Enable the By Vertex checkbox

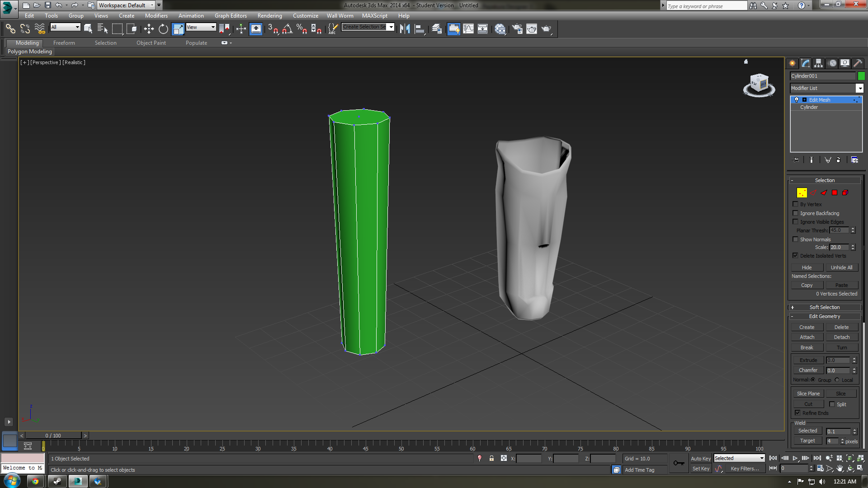(x=796, y=204)
